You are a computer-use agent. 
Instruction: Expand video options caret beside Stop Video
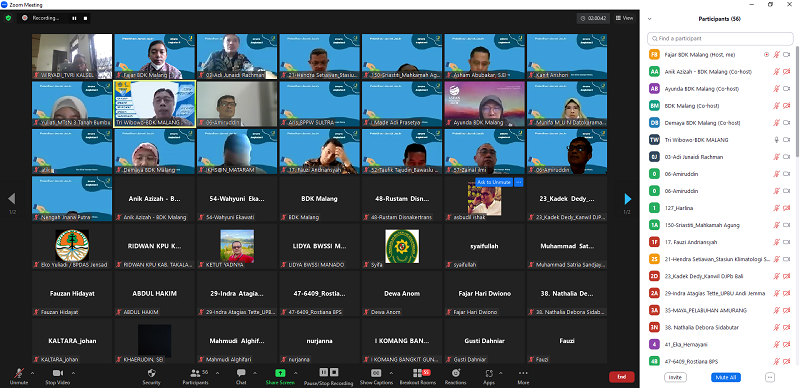pos(73,373)
